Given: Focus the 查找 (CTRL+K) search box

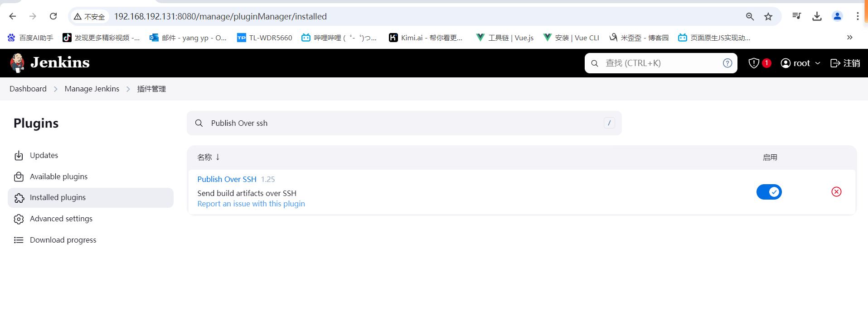Looking at the screenshot, I should coord(661,63).
